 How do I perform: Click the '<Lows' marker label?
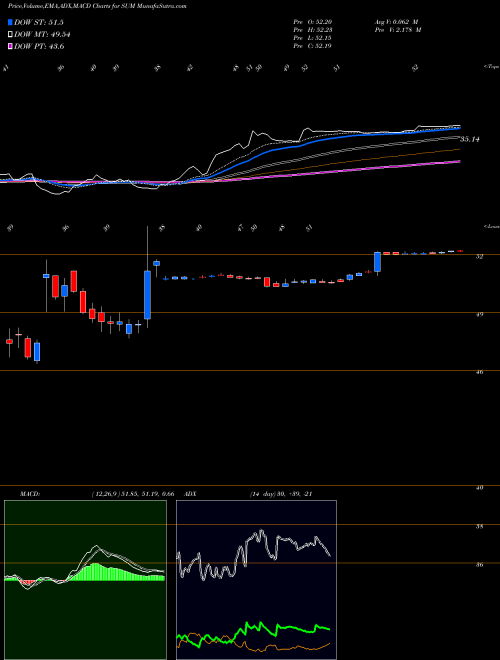point(491,226)
